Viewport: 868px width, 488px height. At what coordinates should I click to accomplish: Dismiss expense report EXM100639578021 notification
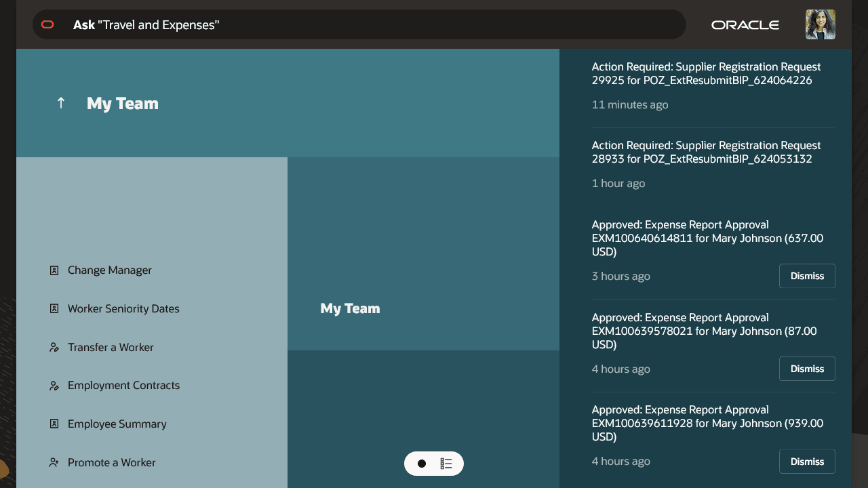[x=807, y=369]
